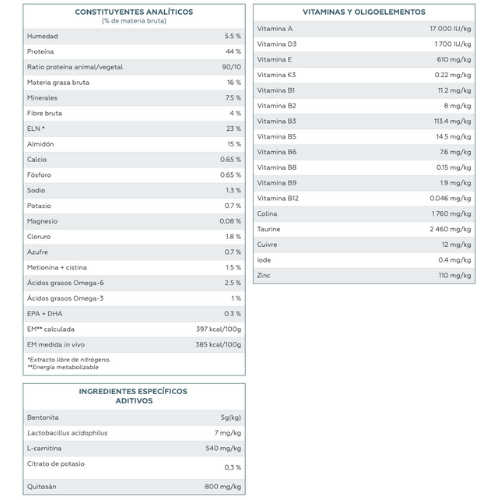Click the Quitosán 800 mg/kg row
The height and width of the screenshot is (500, 500).
(x=134, y=487)
